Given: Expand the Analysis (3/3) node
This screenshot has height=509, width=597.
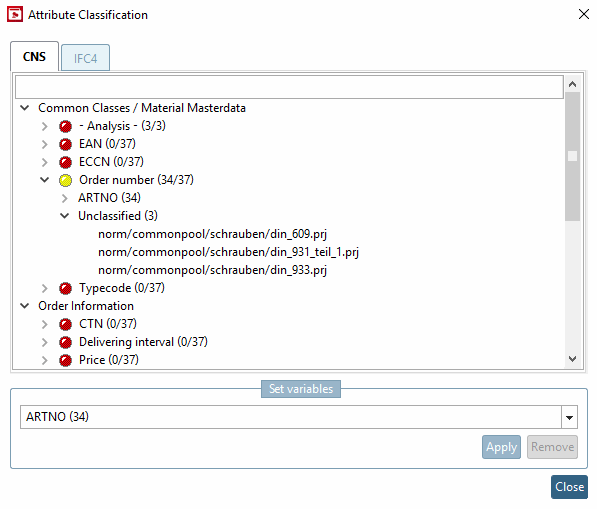Looking at the screenshot, I should 45,126.
